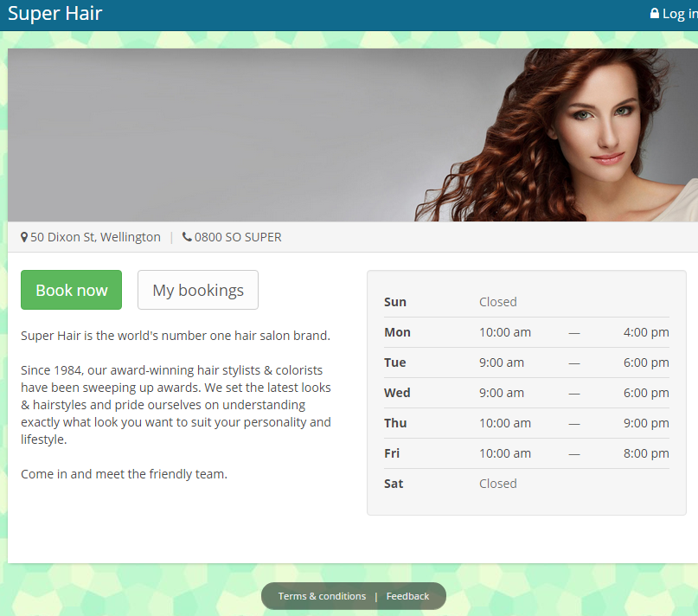Open My bookings
698x616 pixels.
(x=198, y=290)
